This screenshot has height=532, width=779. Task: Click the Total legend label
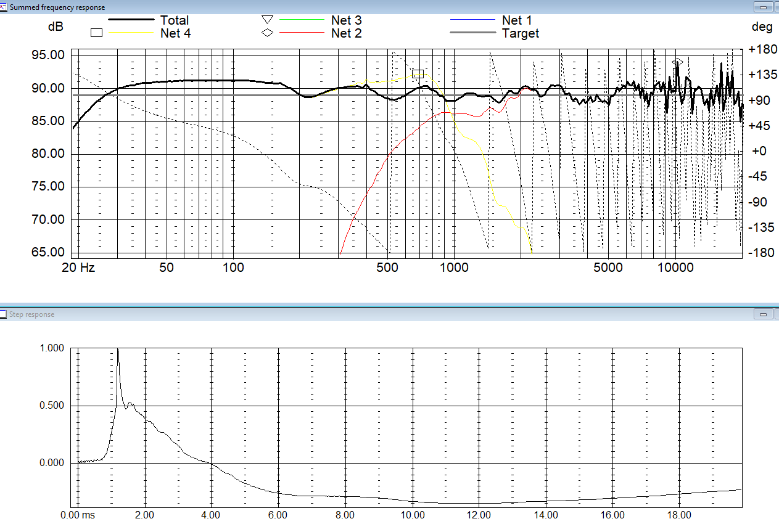[x=175, y=20]
